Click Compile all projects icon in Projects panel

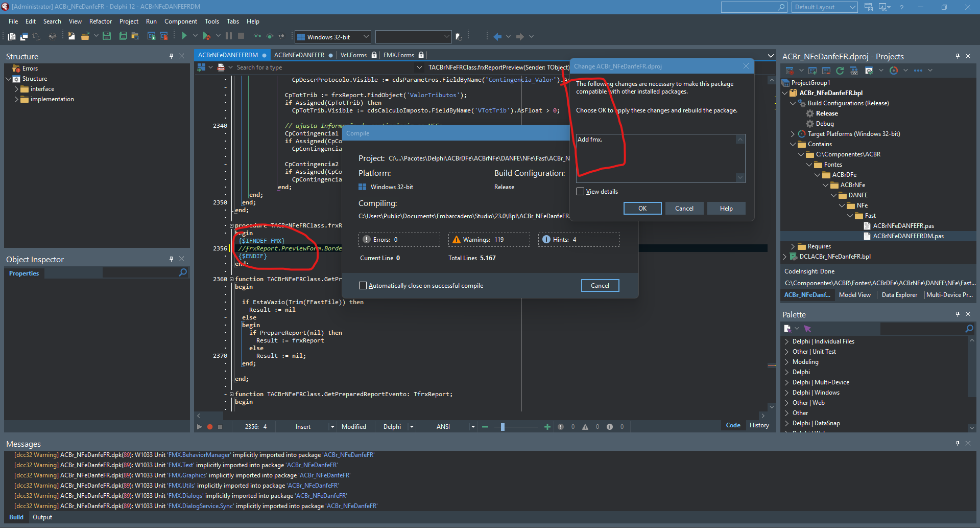tap(853, 71)
